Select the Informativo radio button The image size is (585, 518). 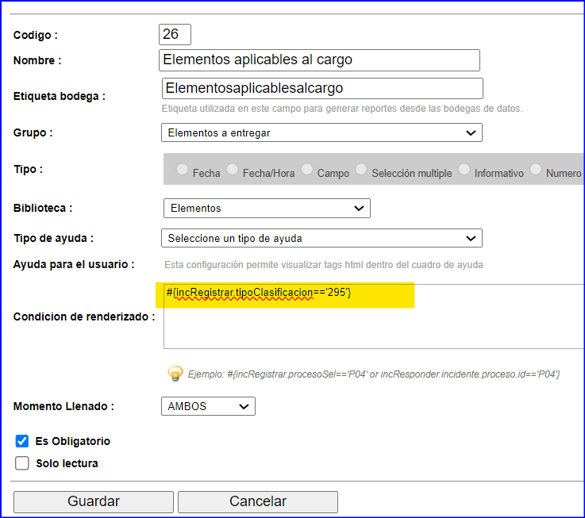pos(464,169)
